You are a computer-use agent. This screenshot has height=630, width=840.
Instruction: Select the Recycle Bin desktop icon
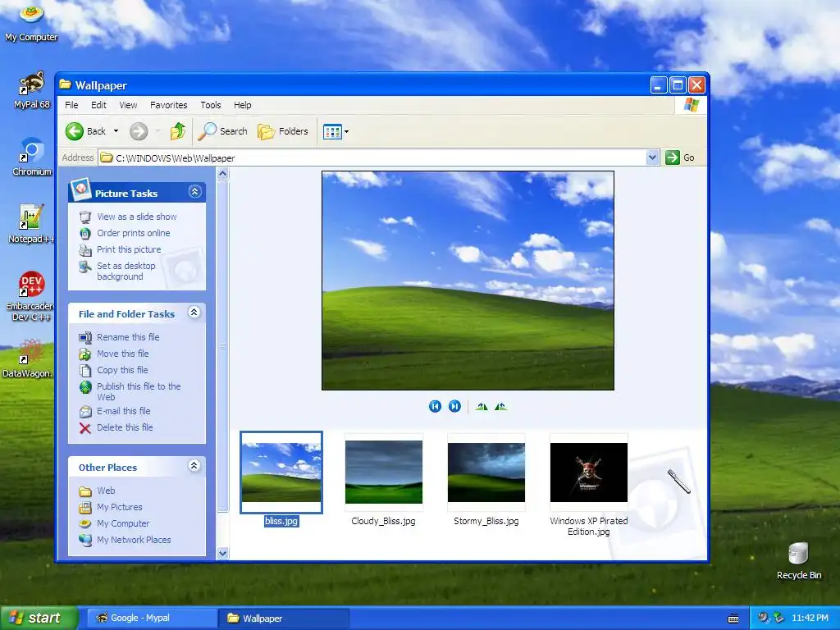coord(799,560)
